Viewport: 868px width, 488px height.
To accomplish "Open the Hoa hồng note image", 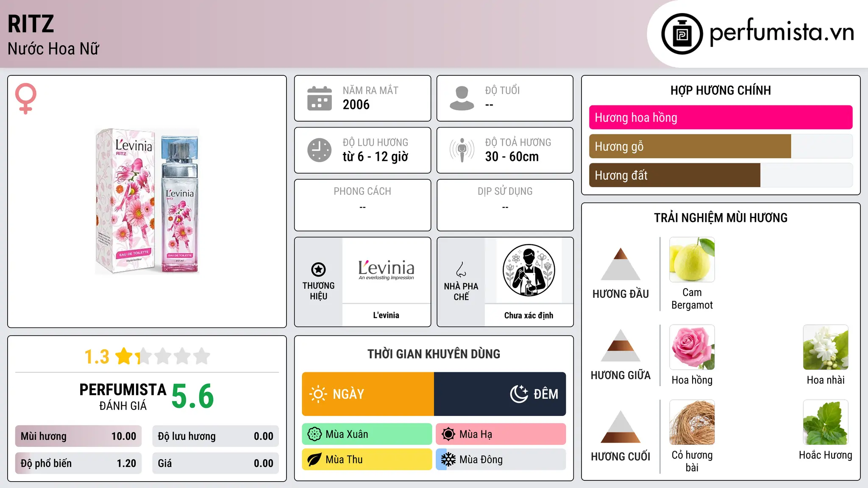I will coord(692,347).
